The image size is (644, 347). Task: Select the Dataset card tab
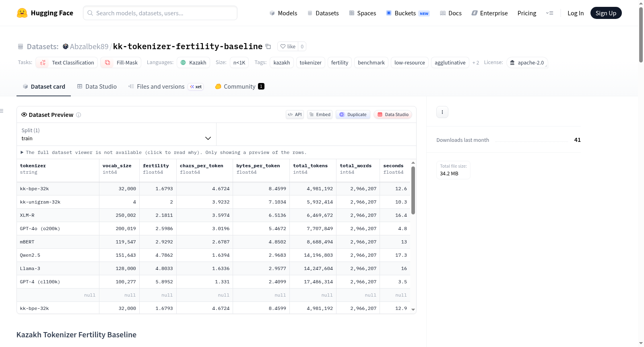pyautogui.click(x=44, y=87)
